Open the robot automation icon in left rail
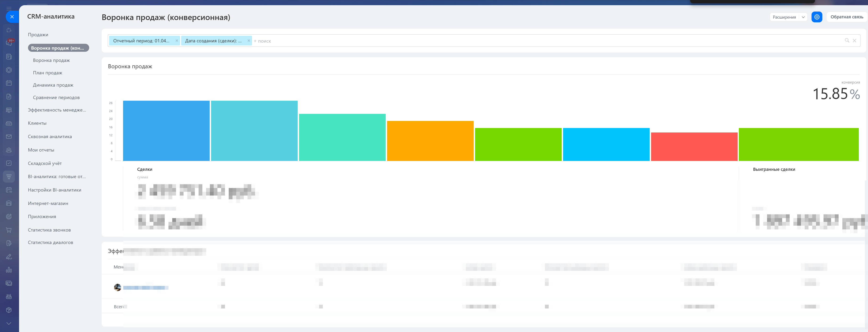 click(x=9, y=297)
